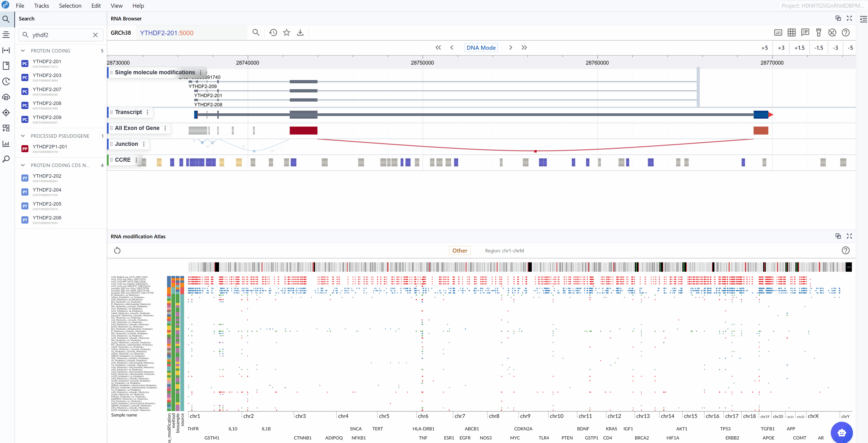Click the dark red exon block

point(303,131)
